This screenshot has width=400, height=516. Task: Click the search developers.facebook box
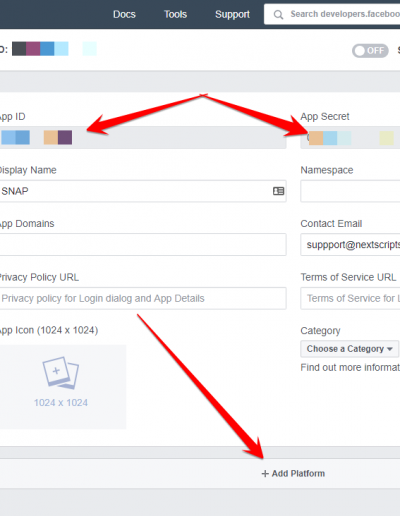click(x=332, y=14)
